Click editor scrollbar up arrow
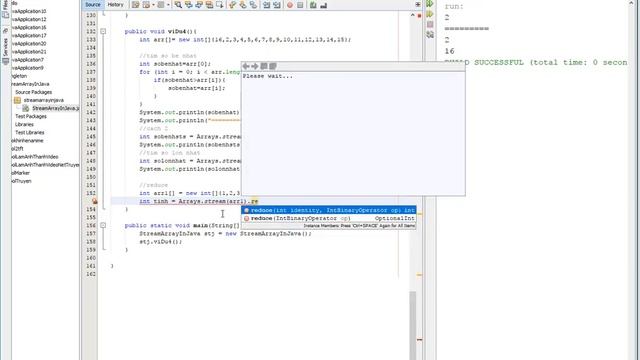This screenshot has width=640, height=360. [413, 15]
